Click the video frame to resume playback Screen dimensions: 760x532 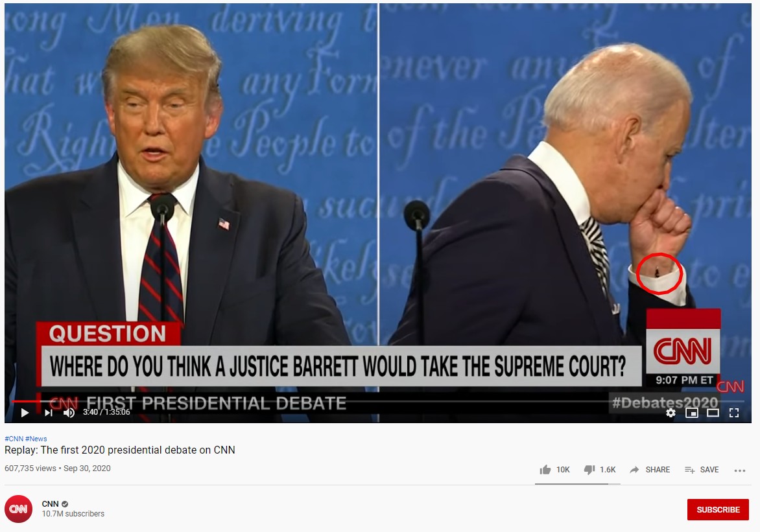pos(378,194)
